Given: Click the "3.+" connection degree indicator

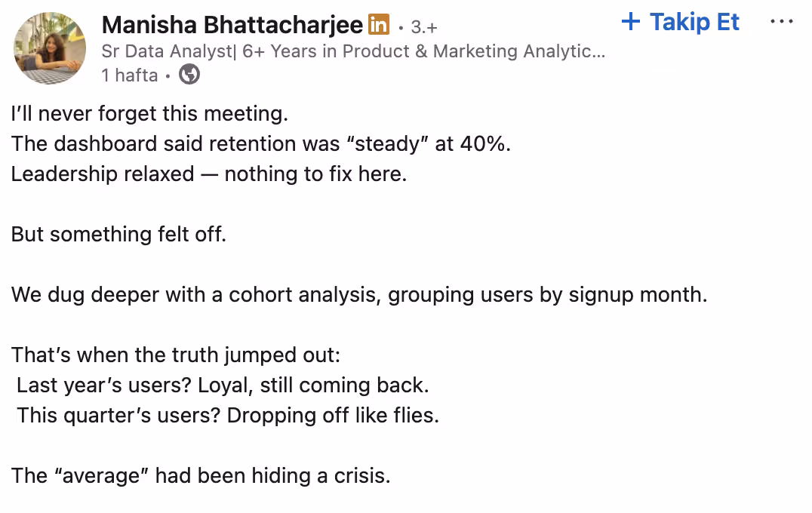Looking at the screenshot, I should pos(424,24).
